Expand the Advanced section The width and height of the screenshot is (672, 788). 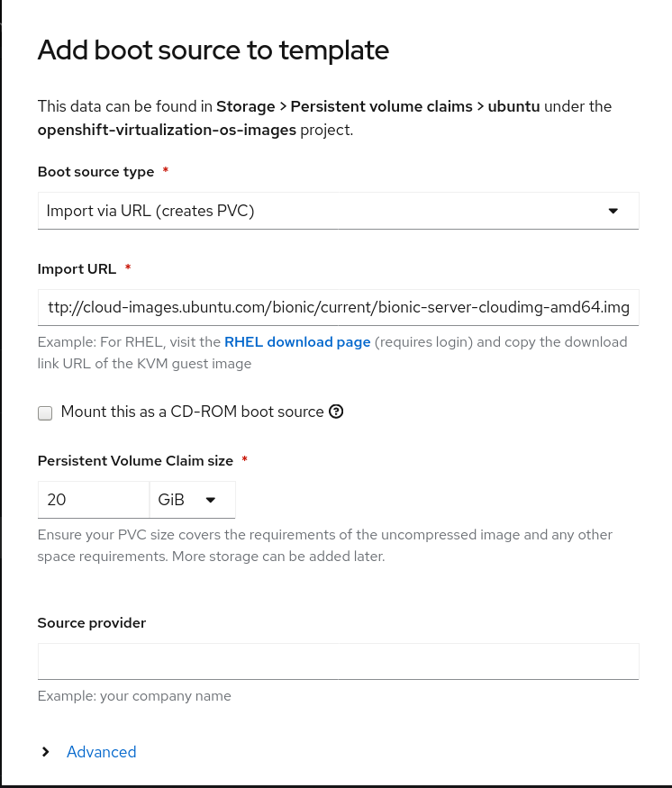tap(101, 751)
